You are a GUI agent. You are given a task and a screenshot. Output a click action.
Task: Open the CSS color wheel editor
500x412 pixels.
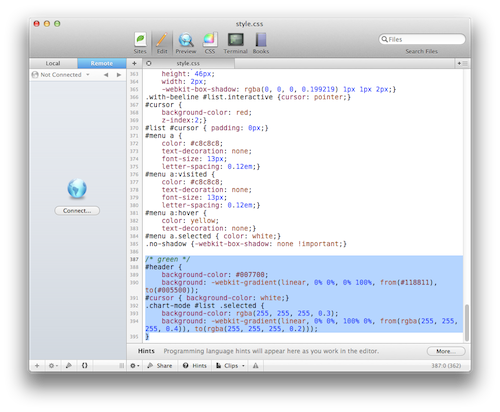(210, 40)
